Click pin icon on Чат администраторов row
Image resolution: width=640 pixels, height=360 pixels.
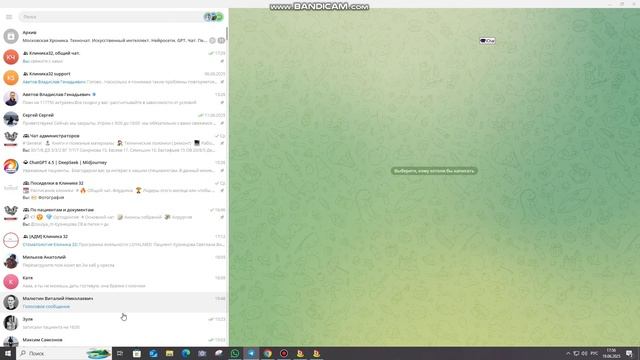click(222, 143)
